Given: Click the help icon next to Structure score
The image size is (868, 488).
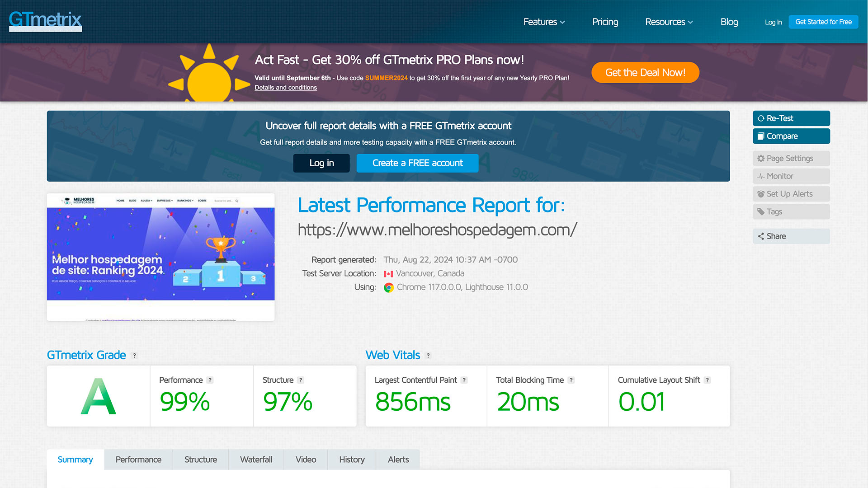Looking at the screenshot, I should (x=301, y=380).
